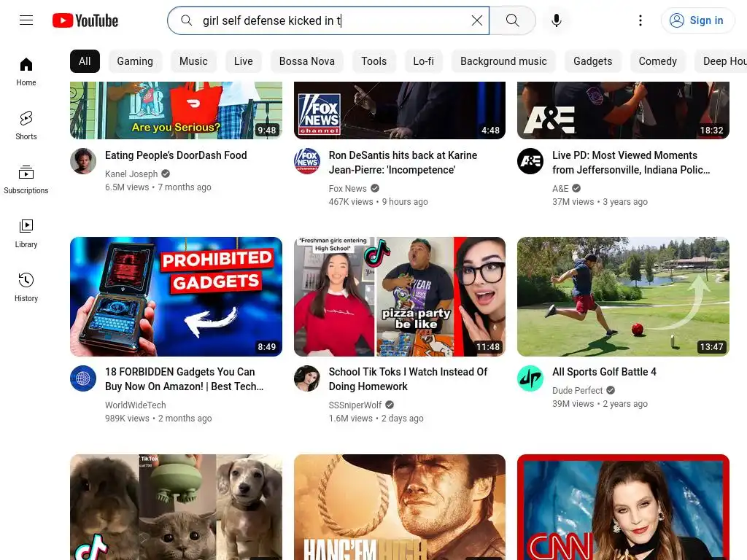Viewport: 747px width, 560px height.
Task: Click the Dude Perfect channel name
Action: [x=578, y=391]
